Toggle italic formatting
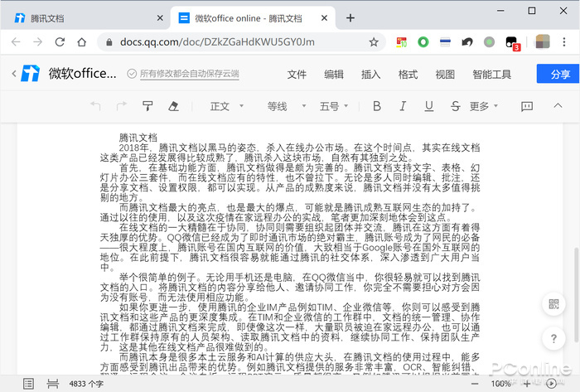The width and height of the screenshot is (580, 392). pos(402,106)
